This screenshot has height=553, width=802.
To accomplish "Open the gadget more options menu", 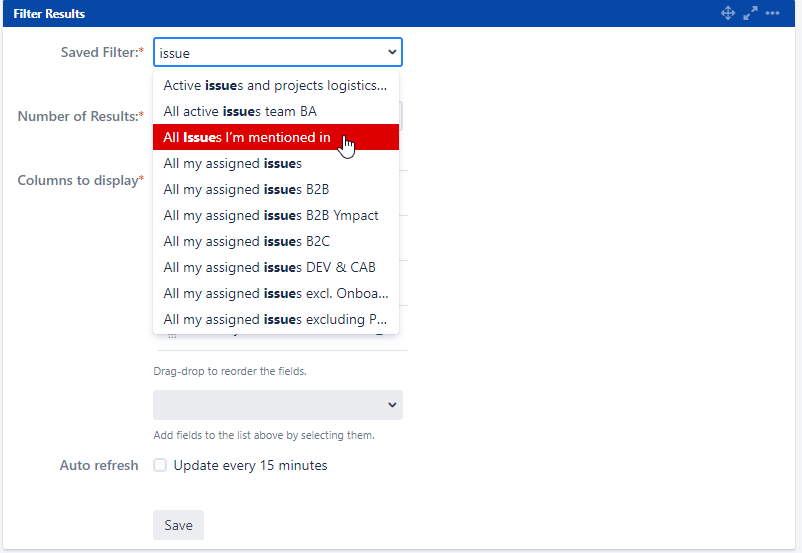I will [772, 13].
